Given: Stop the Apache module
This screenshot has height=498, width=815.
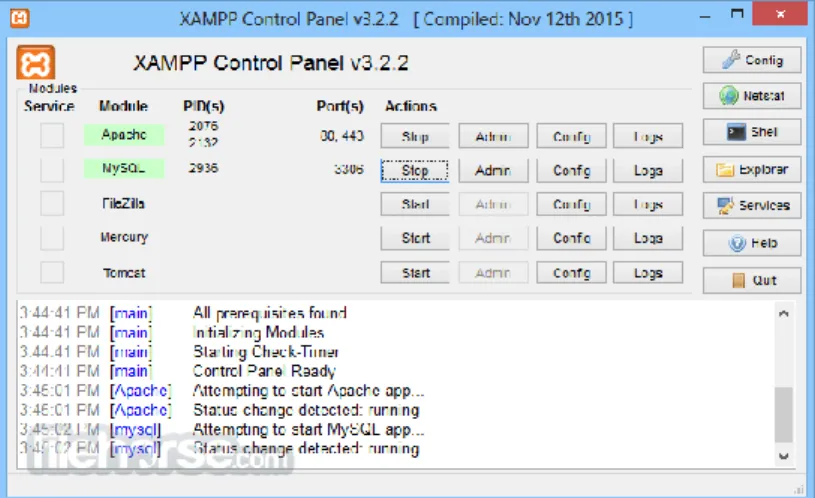Looking at the screenshot, I should (x=415, y=136).
